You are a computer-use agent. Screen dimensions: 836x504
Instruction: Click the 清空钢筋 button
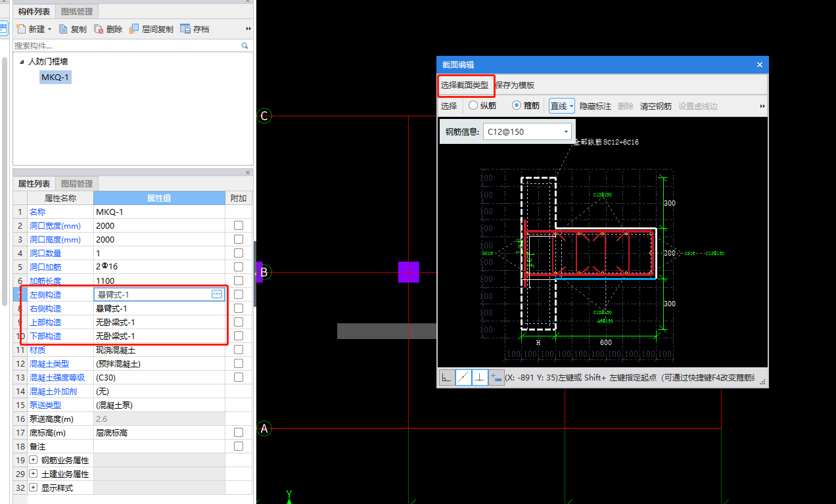tap(656, 106)
